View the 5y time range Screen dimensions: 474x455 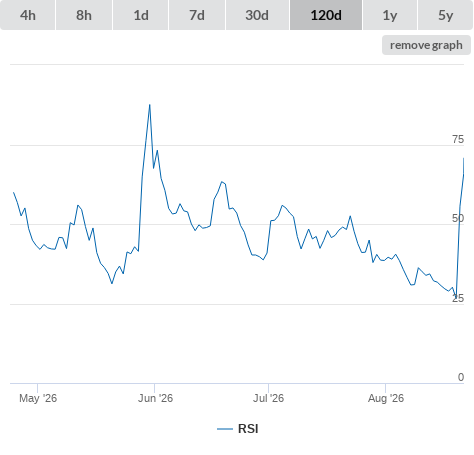445,15
